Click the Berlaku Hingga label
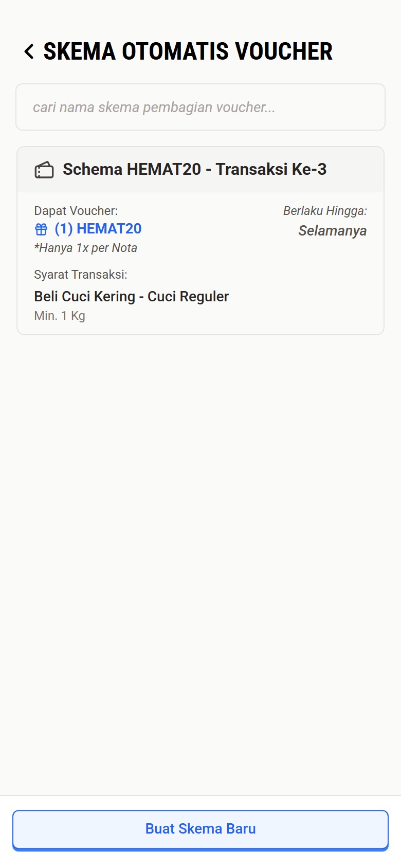Screen dimensions: 401x868 [325, 211]
